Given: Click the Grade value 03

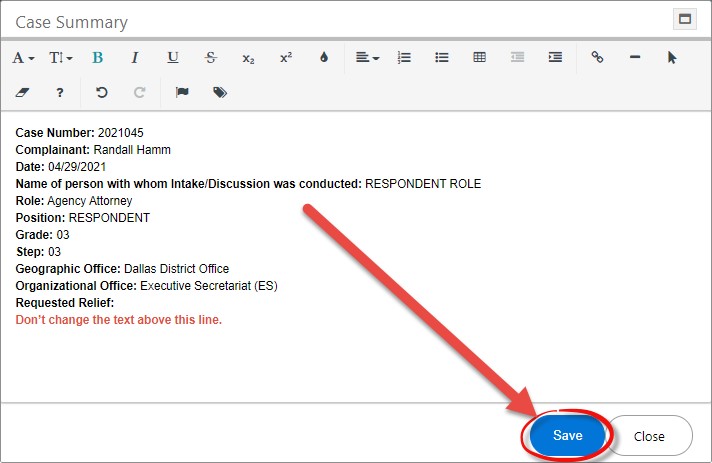Looking at the screenshot, I should [x=63, y=235].
